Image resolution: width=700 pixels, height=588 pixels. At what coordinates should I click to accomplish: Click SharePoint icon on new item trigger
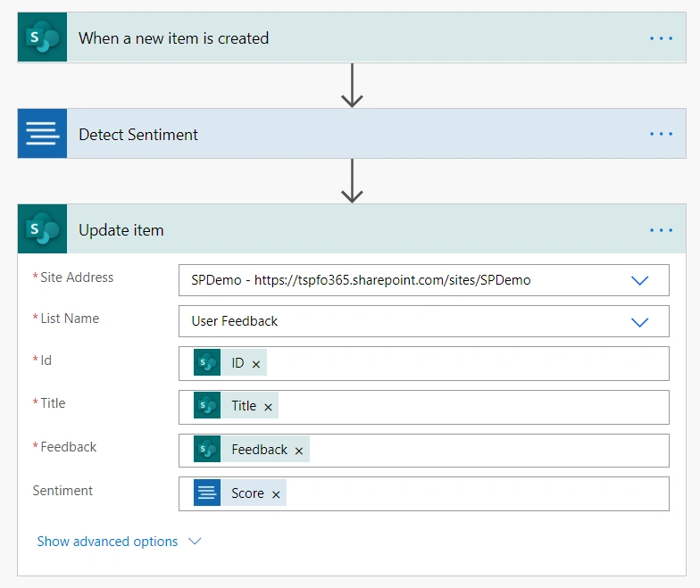pyautogui.click(x=43, y=37)
